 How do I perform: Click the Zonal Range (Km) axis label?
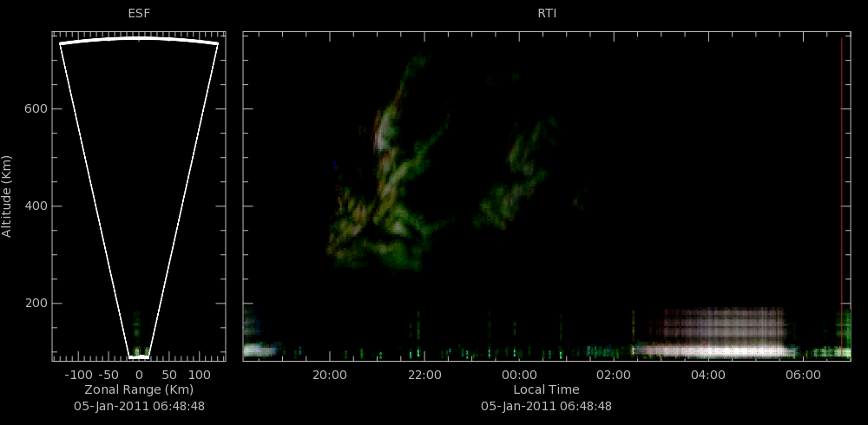click(x=139, y=389)
